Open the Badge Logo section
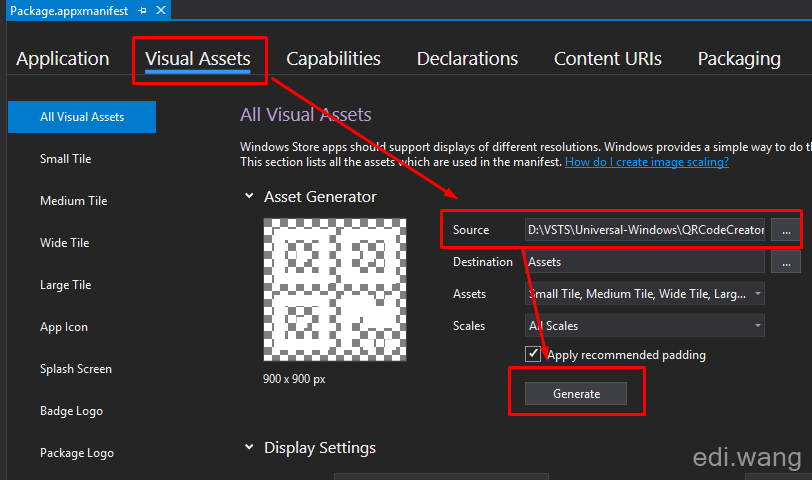 pyautogui.click(x=71, y=411)
